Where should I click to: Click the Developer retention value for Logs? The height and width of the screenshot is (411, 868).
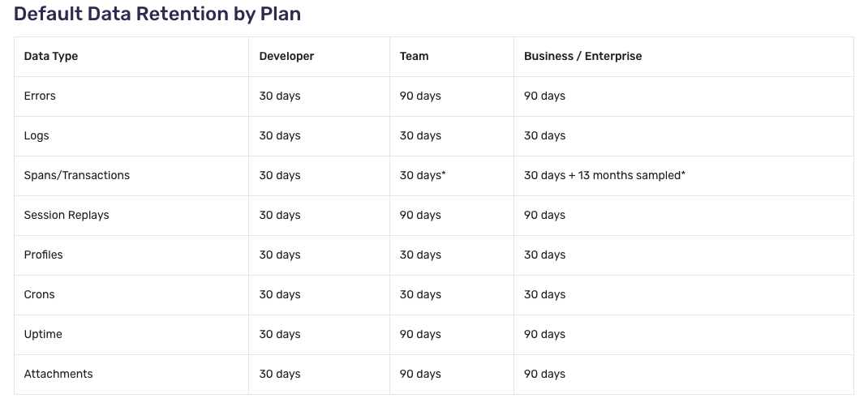(280, 135)
